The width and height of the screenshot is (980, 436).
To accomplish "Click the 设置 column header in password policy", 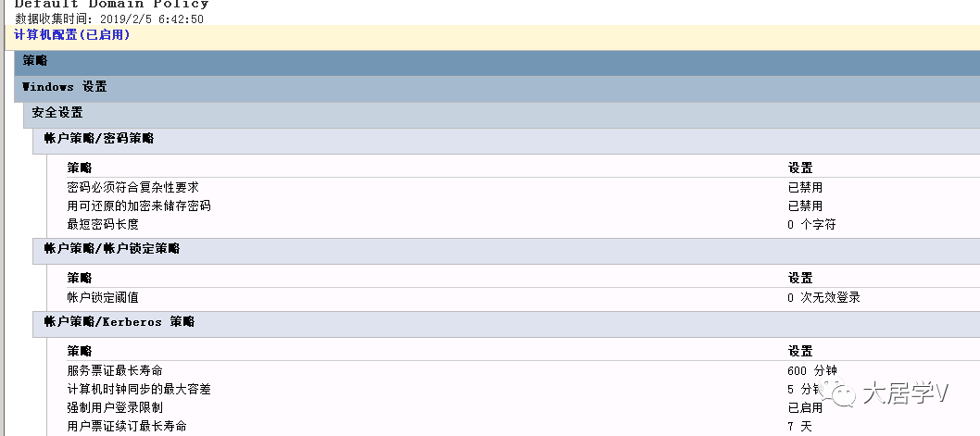I will 800,168.
